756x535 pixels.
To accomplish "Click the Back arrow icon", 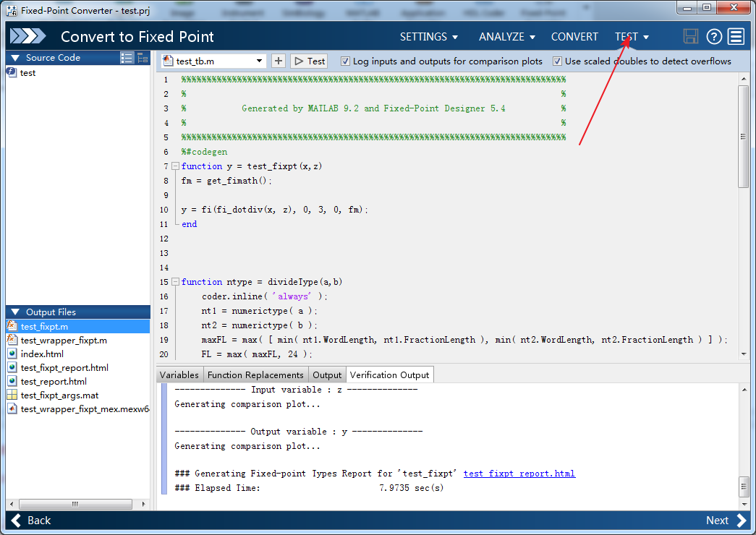I will (16, 521).
